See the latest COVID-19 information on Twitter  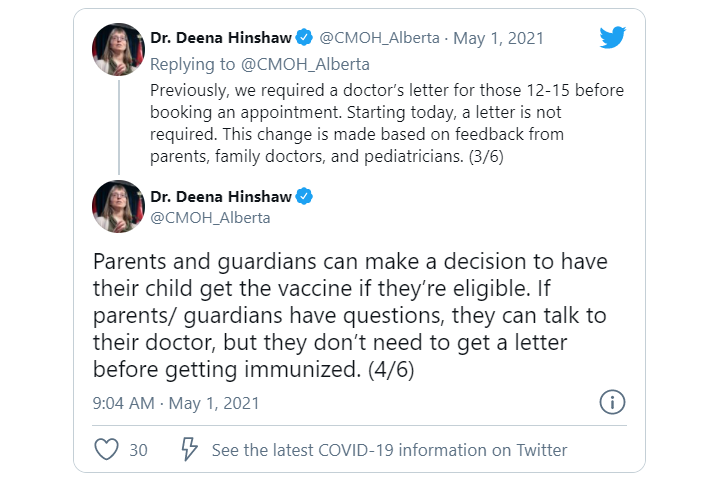tap(389, 450)
